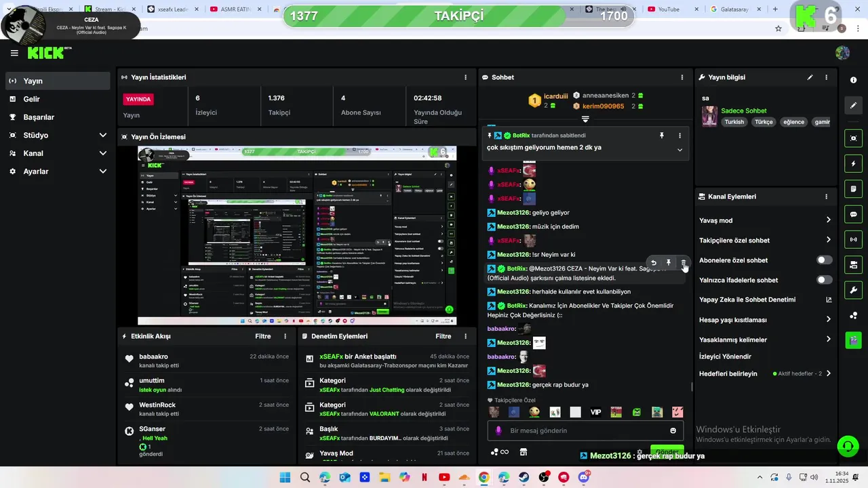Unpin the BotRix pinned chat message

(x=662, y=136)
